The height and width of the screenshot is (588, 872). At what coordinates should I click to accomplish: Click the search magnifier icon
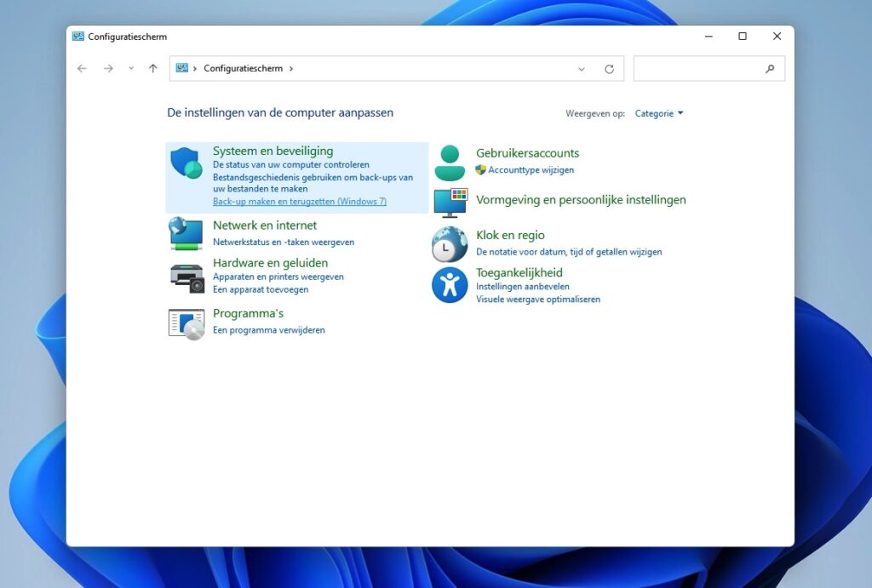(x=770, y=69)
